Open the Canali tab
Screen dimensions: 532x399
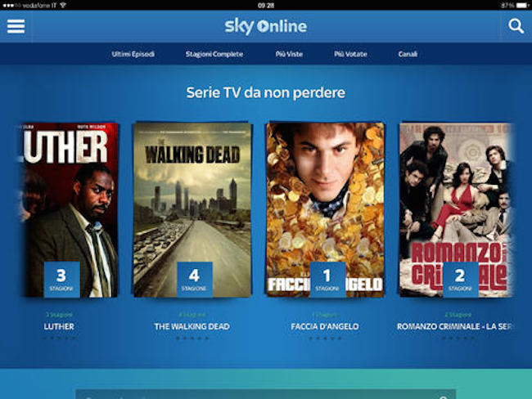click(408, 54)
